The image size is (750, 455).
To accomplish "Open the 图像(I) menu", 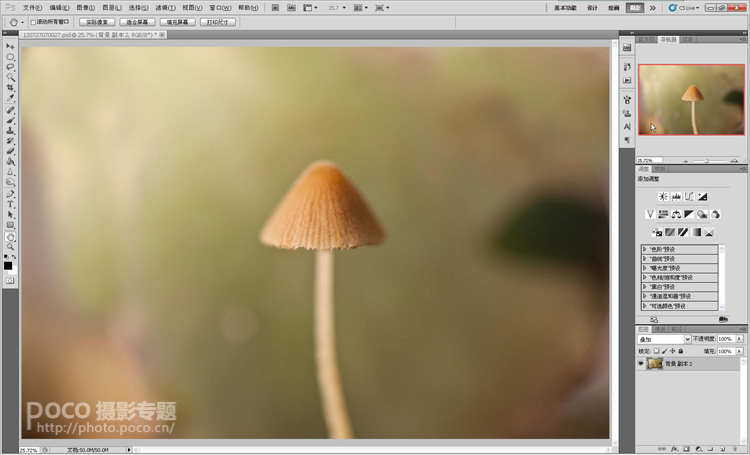I will click(85, 7).
